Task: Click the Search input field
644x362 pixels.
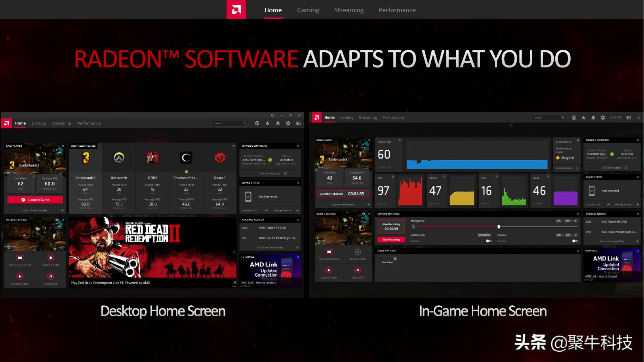Action: pyautogui.click(x=230, y=123)
